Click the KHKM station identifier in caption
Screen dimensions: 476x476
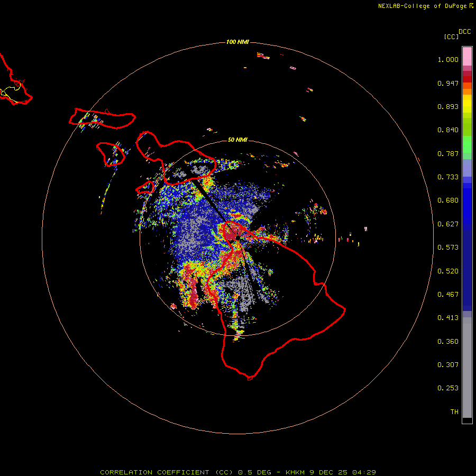pos(295,472)
